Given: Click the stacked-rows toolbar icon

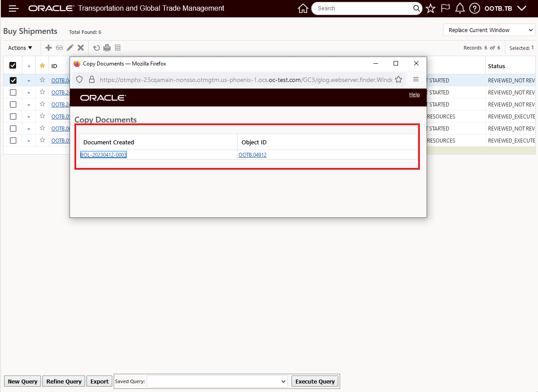Looking at the screenshot, I should [x=118, y=48].
